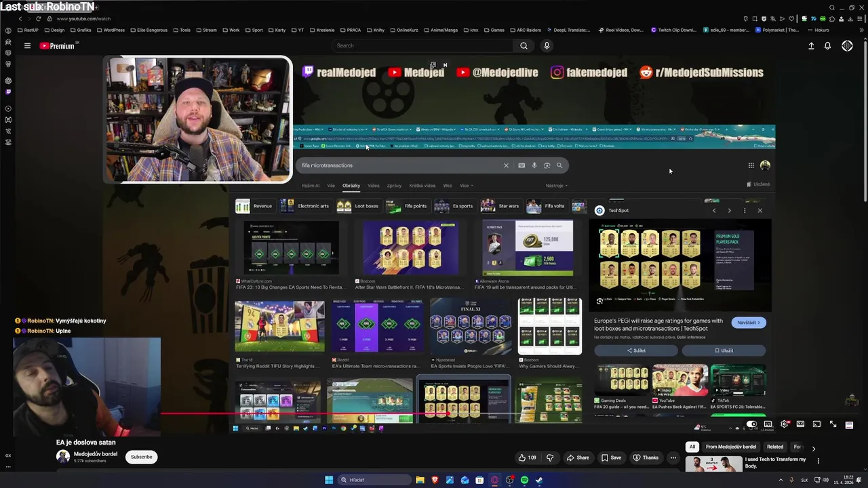This screenshot has height=488, width=868.
Task: Open the ARC Raiders bookmark folder
Action: coord(525,30)
